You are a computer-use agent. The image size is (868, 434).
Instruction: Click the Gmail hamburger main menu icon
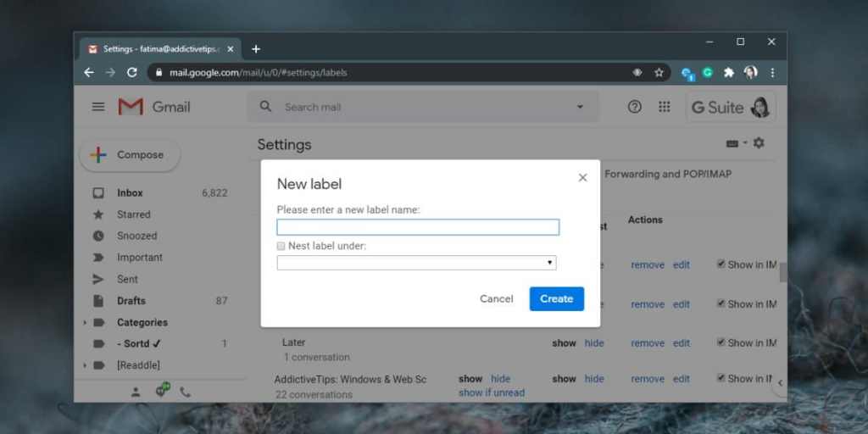98,107
